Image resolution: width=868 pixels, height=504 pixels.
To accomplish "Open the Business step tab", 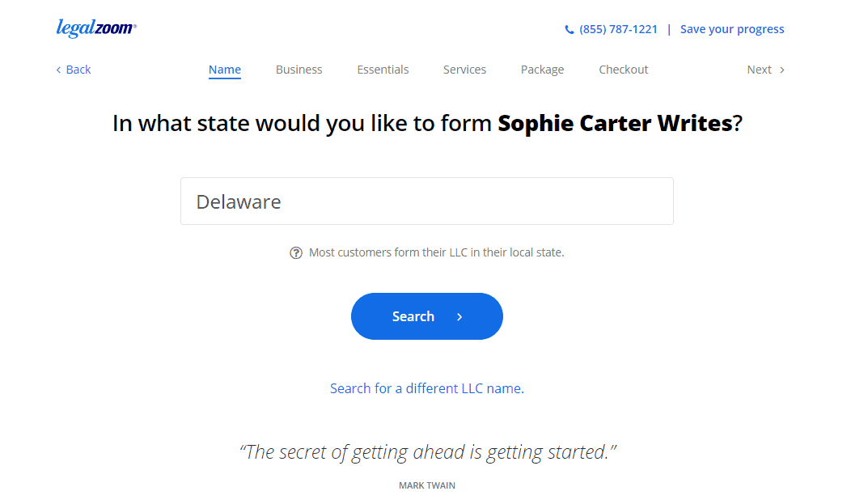I will (299, 70).
